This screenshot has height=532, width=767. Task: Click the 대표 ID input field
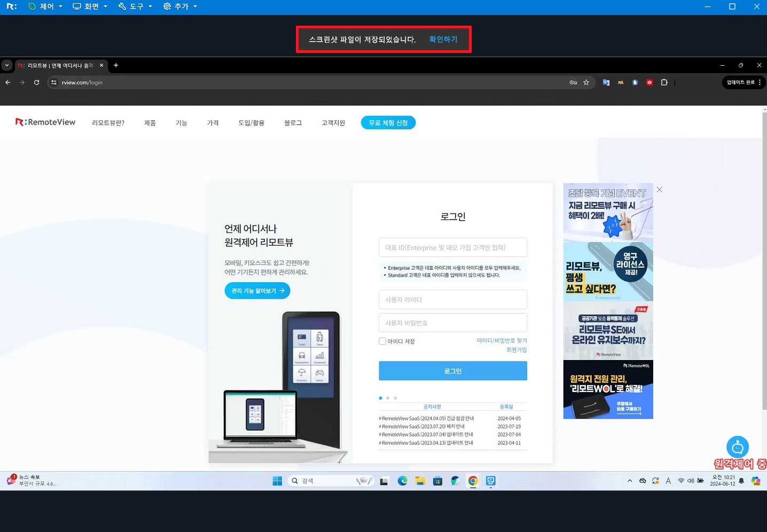[x=453, y=247]
